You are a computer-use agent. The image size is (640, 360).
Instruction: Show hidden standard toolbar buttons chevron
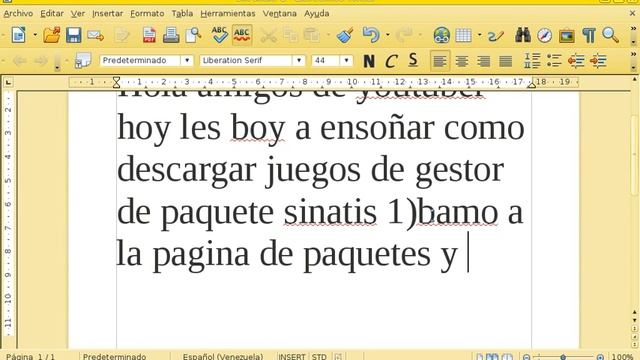633,29
